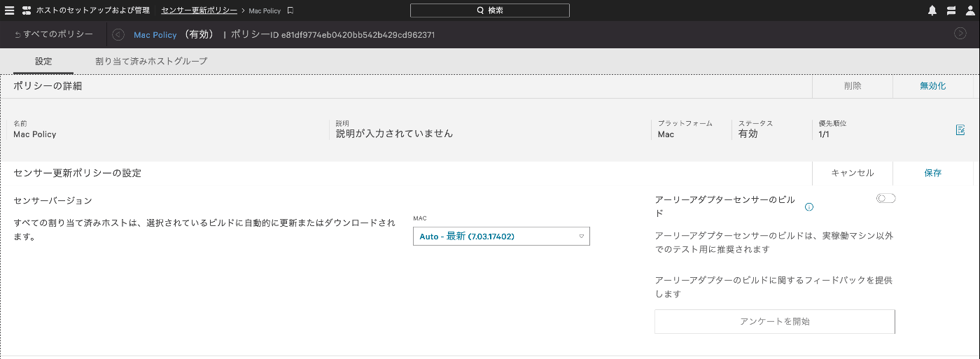The height and width of the screenshot is (359, 980).
Task: Click the 有効 status value in details
Action: click(748, 134)
